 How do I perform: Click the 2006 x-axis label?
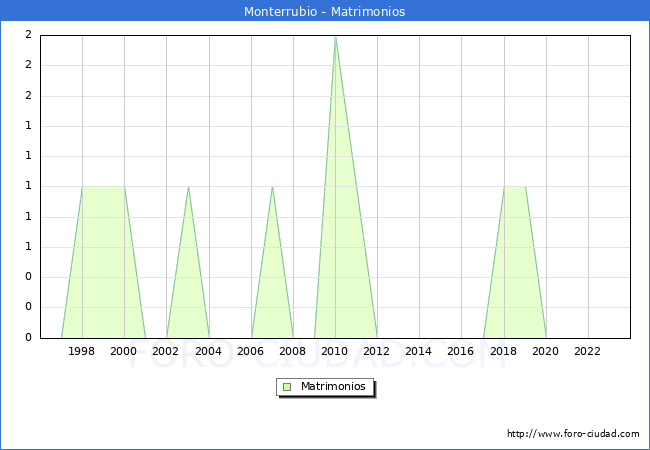click(250, 351)
